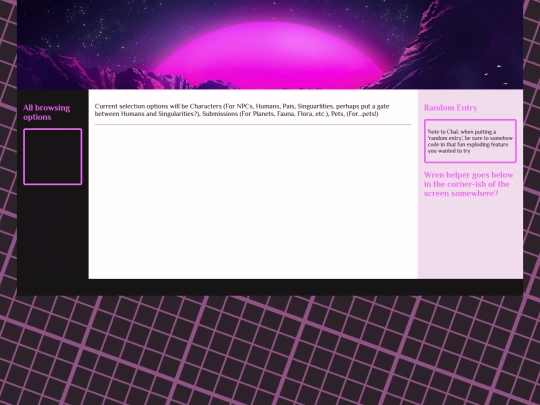Click the 'Current selection options will be Characters' paragraph
The image size is (540, 405).
click(x=242, y=110)
